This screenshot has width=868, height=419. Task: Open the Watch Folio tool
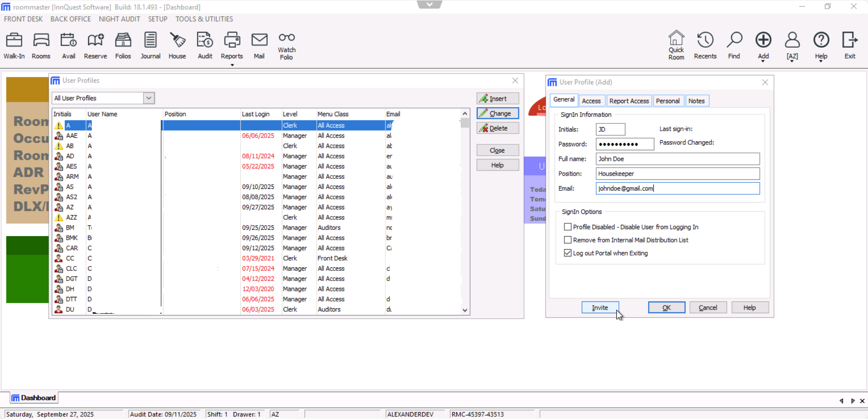(286, 45)
